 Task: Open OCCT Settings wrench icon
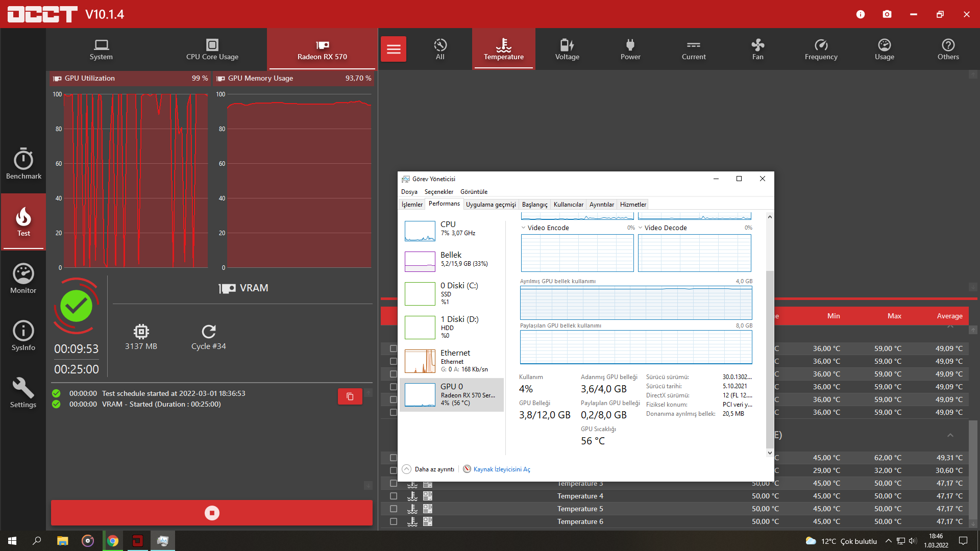[x=23, y=393]
